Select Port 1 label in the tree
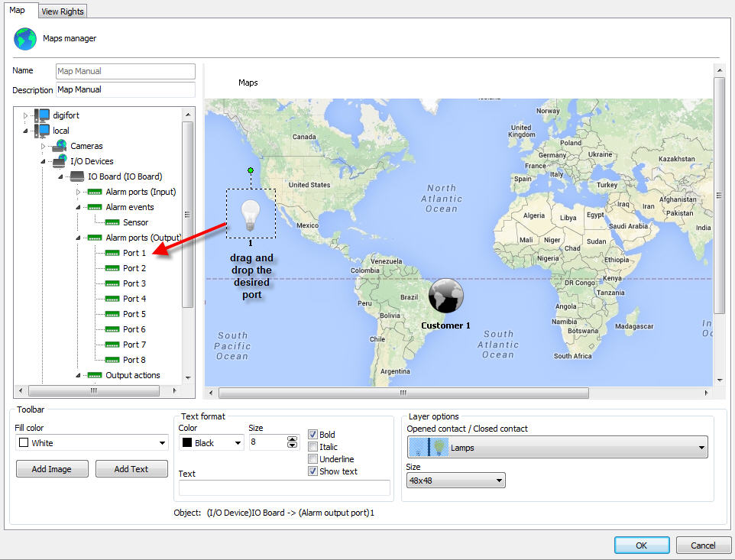 click(134, 253)
